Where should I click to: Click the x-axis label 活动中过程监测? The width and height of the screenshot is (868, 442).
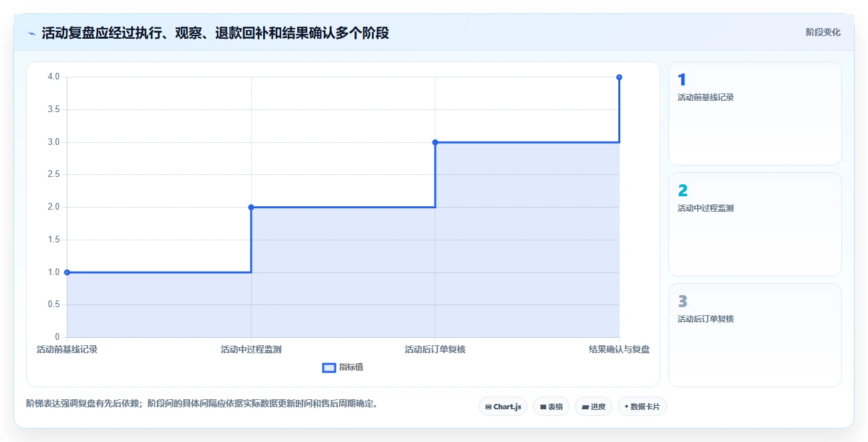click(251, 349)
